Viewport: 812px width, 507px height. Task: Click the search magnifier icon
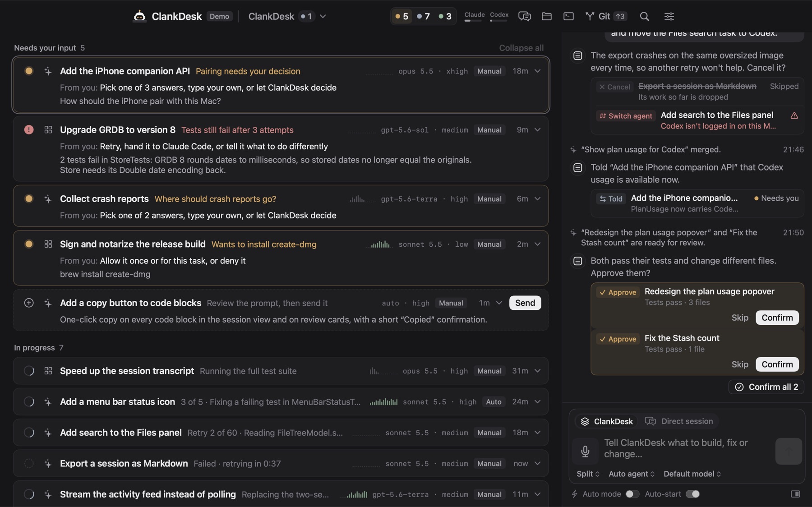[644, 16]
